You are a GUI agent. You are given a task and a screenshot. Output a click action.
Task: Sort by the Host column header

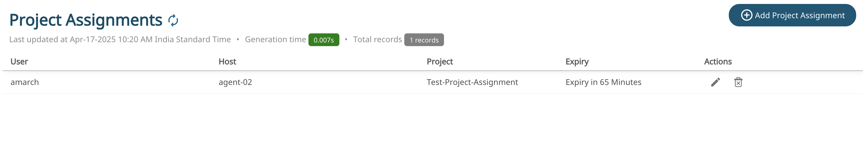[227, 62]
